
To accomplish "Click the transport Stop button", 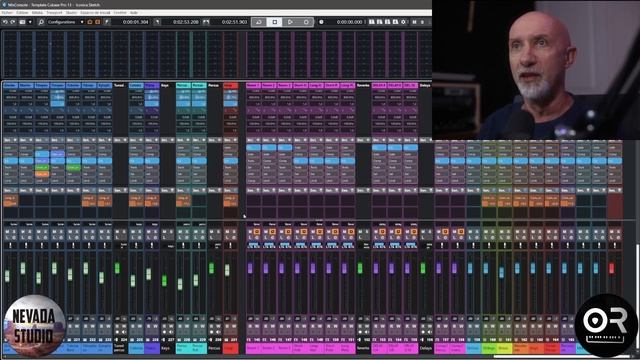I will click(274, 22).
